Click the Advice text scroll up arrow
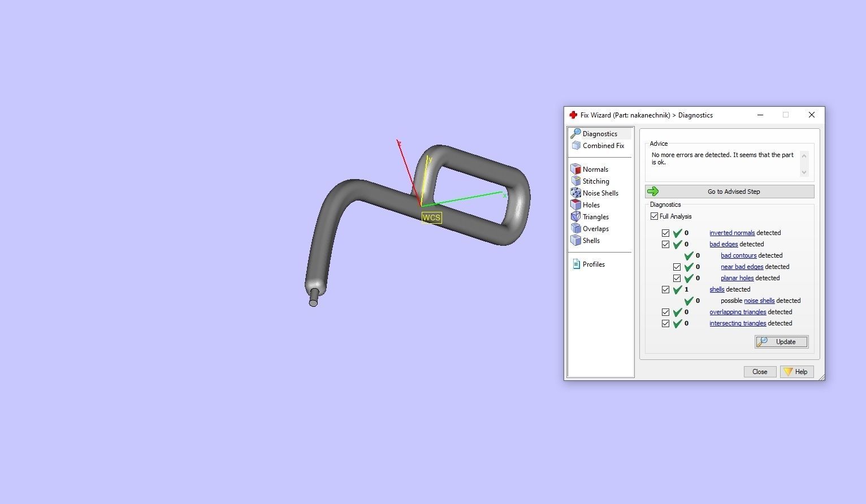The height and width of the screenshot is (504, 866). (x=804, y=155)
